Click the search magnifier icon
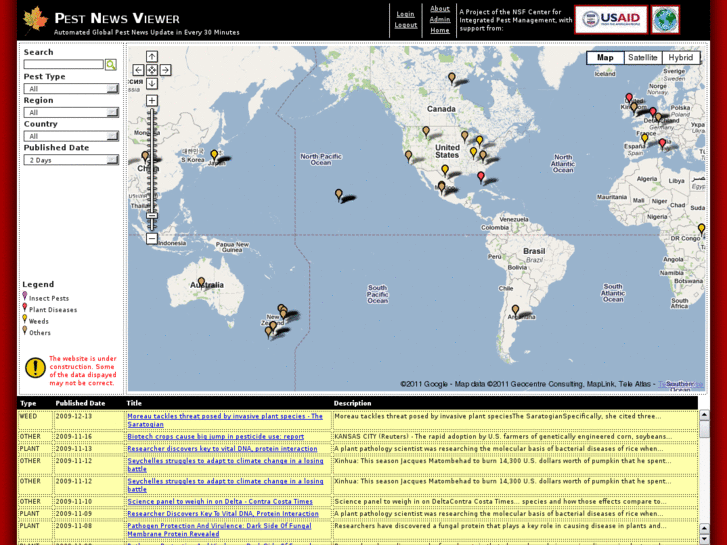 (111, 64)
